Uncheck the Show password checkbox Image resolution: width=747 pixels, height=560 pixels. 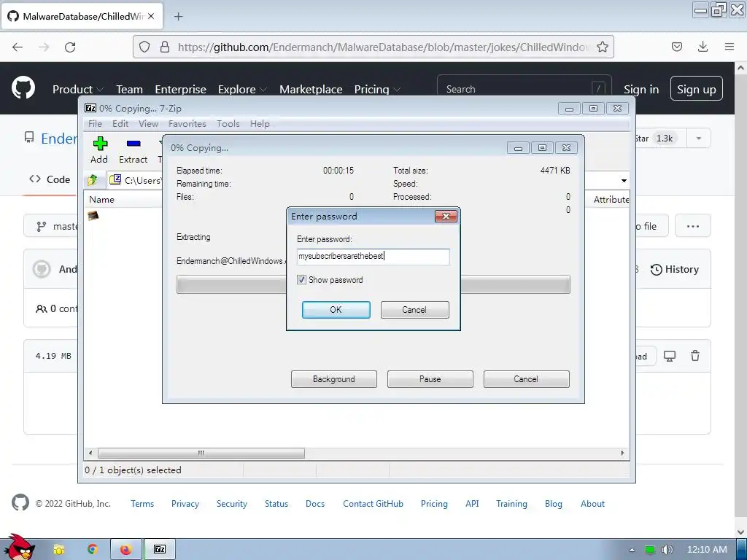coord(301,279)
